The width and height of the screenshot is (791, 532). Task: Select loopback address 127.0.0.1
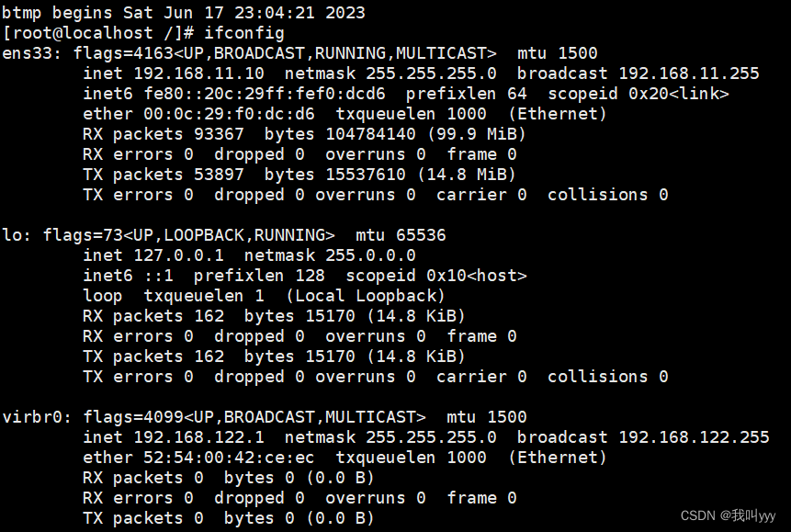click(178, 255)
